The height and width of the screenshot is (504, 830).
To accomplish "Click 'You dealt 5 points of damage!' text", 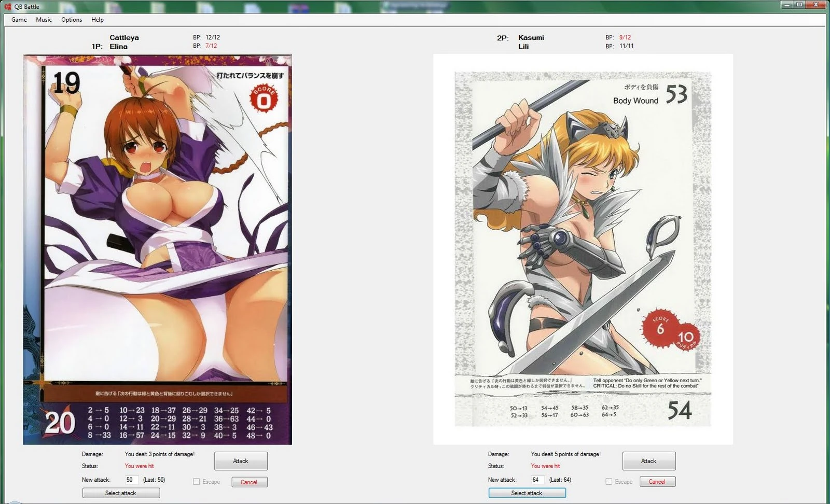I will [566, 454].
